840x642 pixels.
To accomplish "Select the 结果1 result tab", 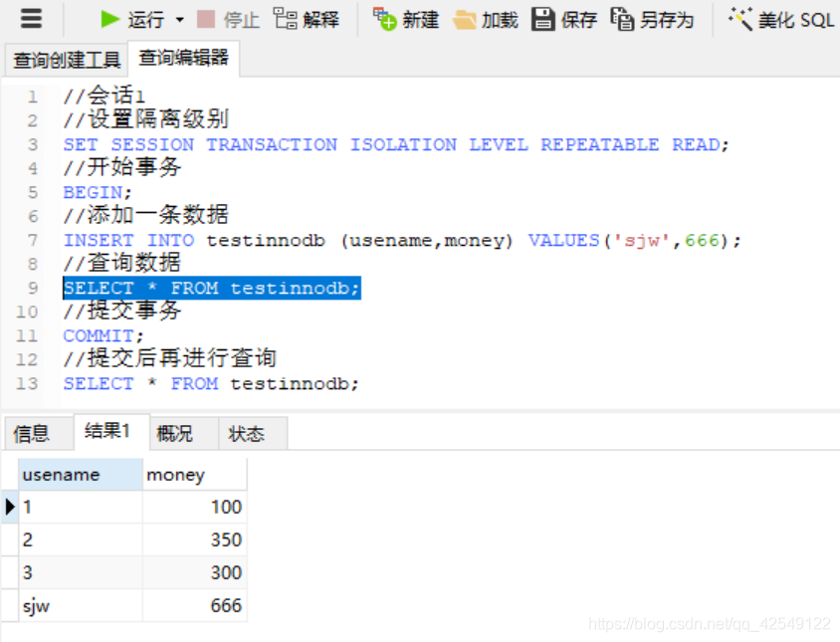I will tap(110, 431).
